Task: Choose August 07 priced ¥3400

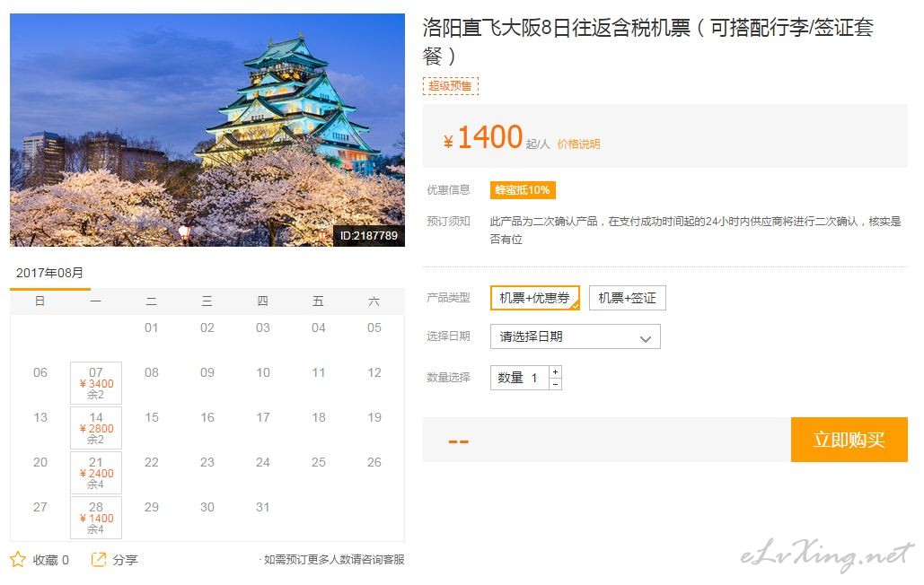Action: click(96, 383)
